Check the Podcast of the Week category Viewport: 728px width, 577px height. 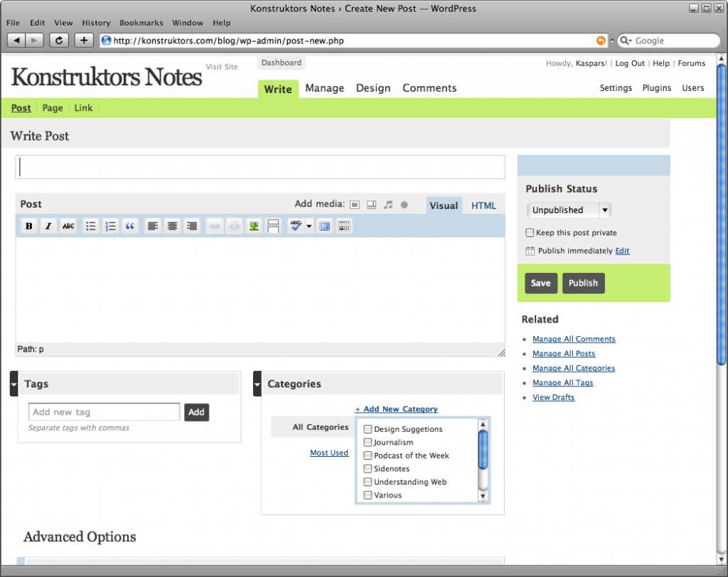click(368, 455)
